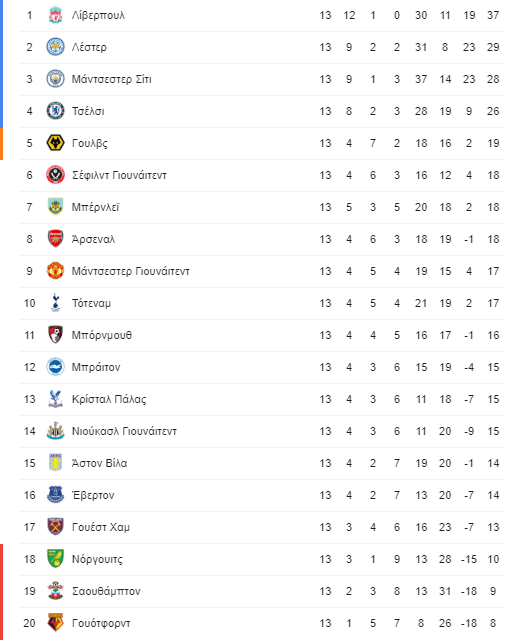This screenshot has height=644, width=505.
Task: Open the Σαουθάμπτον team link
Action: tap(106, 591)
